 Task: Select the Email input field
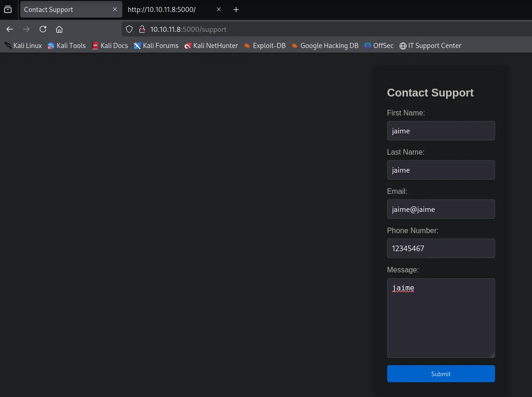tap(441, 209)
